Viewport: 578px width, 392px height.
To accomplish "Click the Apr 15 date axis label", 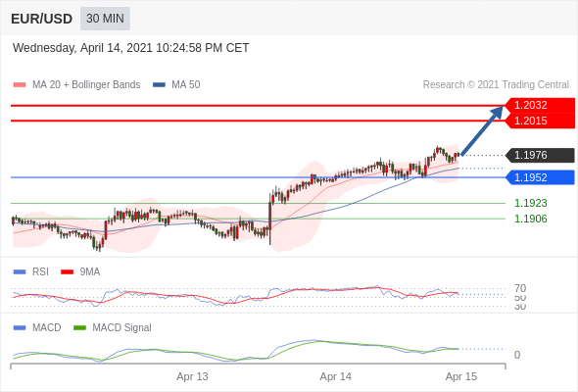I will (461, 376).
